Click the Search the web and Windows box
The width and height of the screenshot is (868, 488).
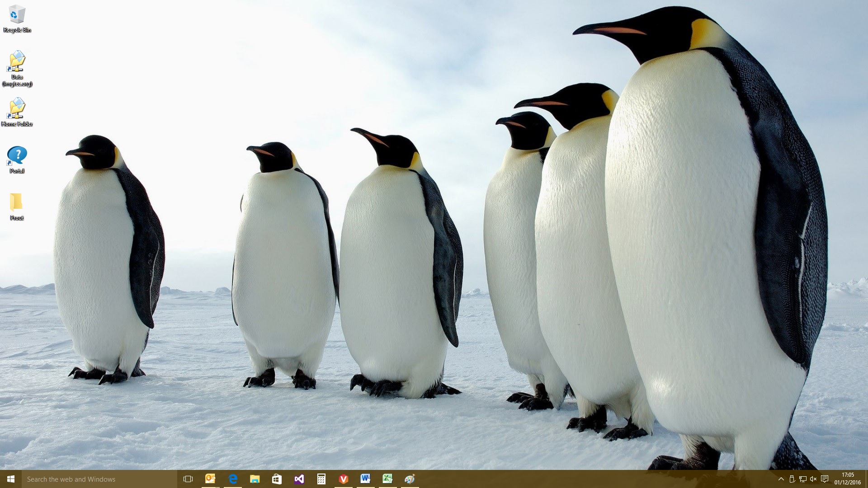click(x=99, y=479)
